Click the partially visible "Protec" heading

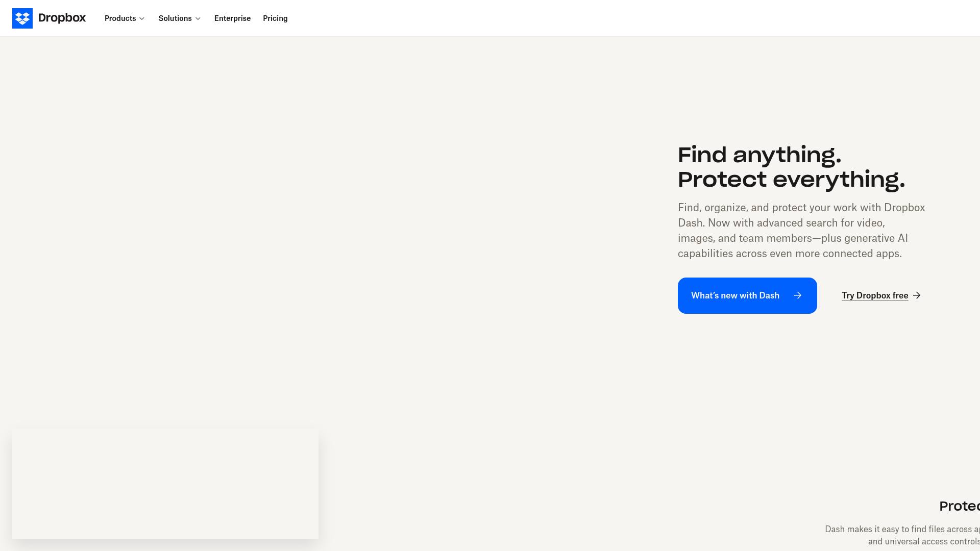tap(959, 506)
